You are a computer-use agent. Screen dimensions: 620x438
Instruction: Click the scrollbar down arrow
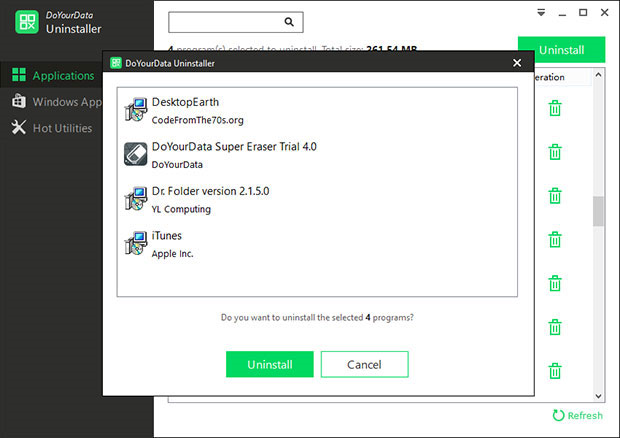pos(599,395)
